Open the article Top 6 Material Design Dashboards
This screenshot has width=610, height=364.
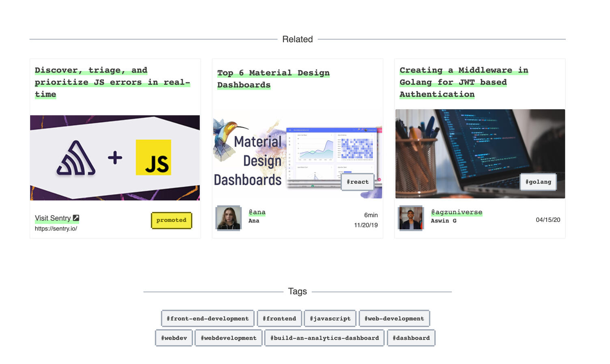(x=273, y=78)
